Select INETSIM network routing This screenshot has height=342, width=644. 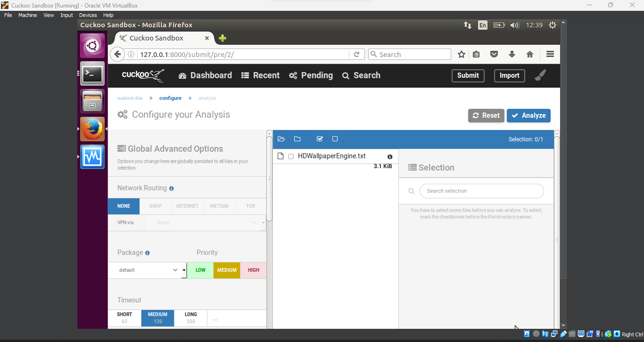click(x=219, y=206)
